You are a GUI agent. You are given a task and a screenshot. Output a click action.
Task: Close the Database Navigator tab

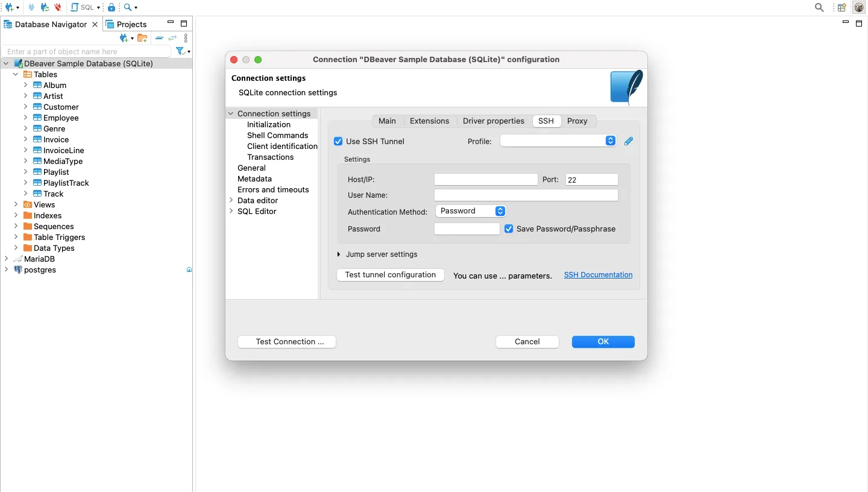[x=95, y=24]
